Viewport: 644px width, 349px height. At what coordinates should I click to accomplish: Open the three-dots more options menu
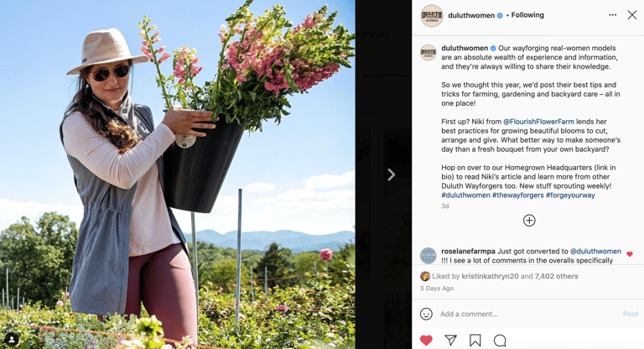click(612, 15)
